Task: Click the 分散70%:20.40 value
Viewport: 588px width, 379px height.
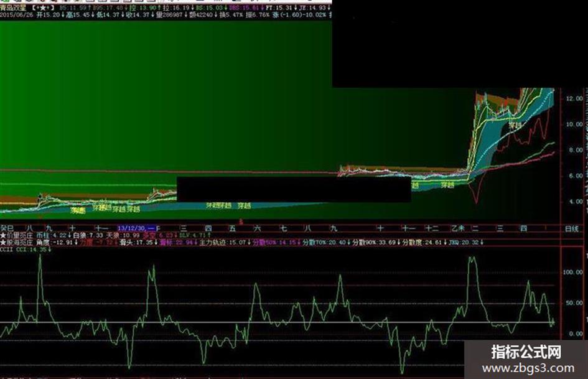Action: pos(324,243)
